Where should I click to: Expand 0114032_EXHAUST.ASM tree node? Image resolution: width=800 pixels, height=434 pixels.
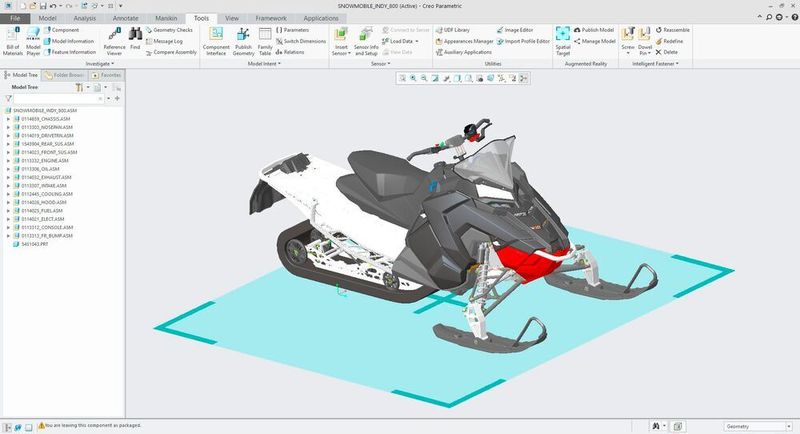click(8, 177)
